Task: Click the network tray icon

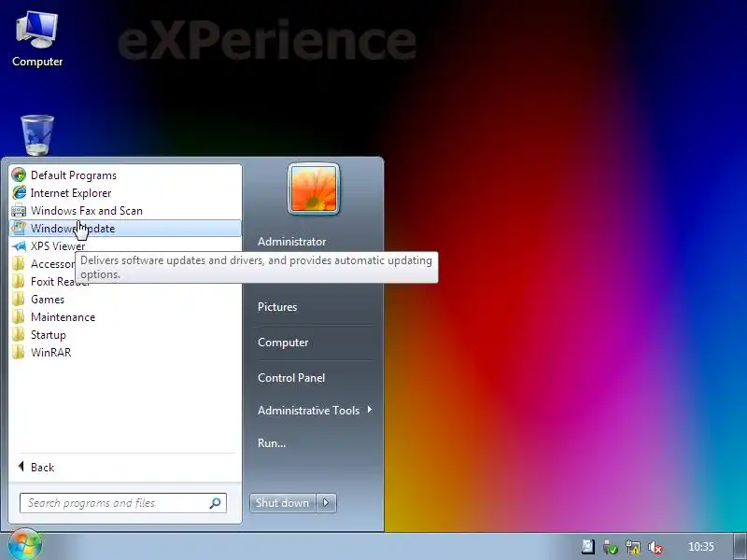Action: (x=633, y=547)
